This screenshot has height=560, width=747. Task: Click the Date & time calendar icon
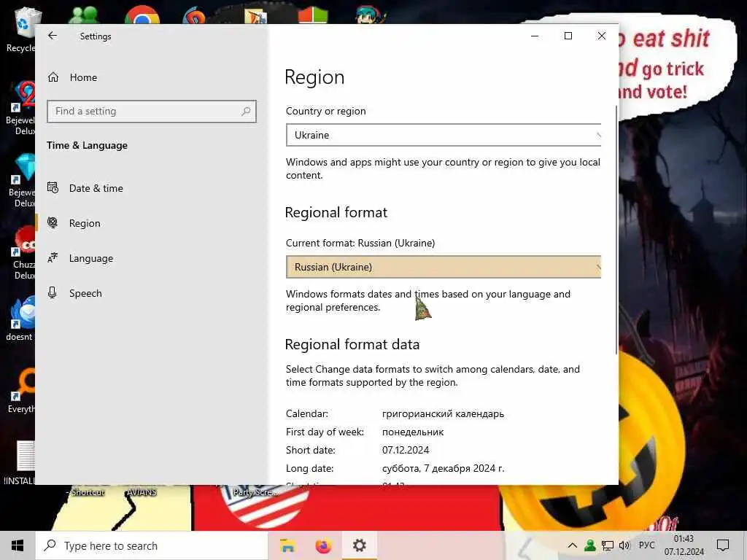click(53, 187)
